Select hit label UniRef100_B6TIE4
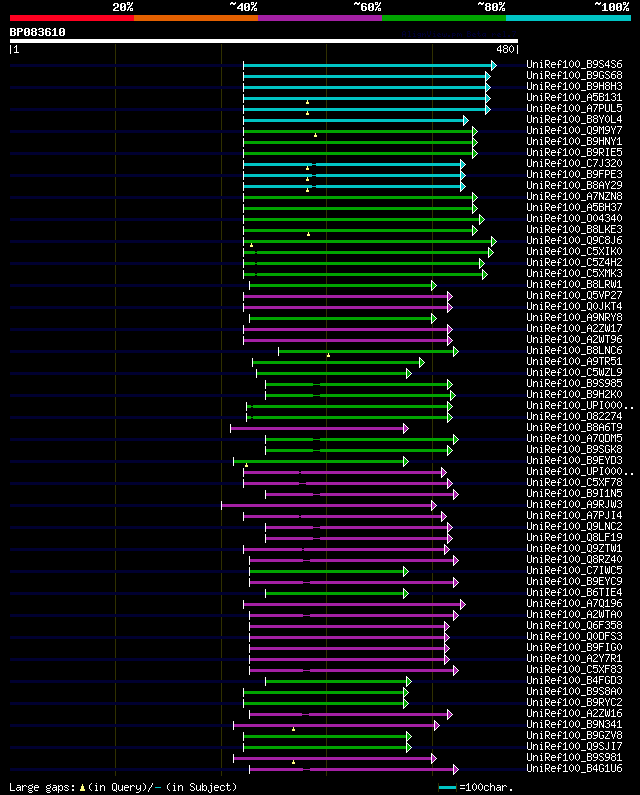Viewport: 640px width, 795px height. pos(574,592)
